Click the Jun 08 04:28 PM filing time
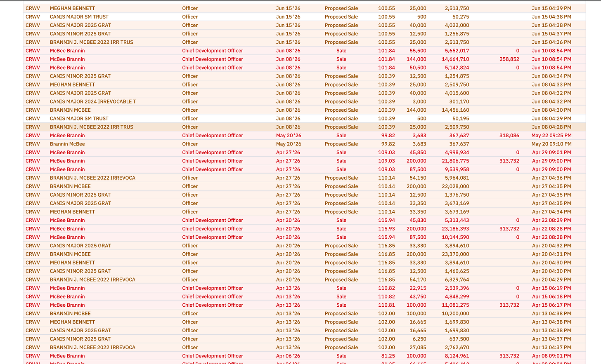Image resolution: width=601 pixels, height=364 pixels. click(x=551, y=127)
